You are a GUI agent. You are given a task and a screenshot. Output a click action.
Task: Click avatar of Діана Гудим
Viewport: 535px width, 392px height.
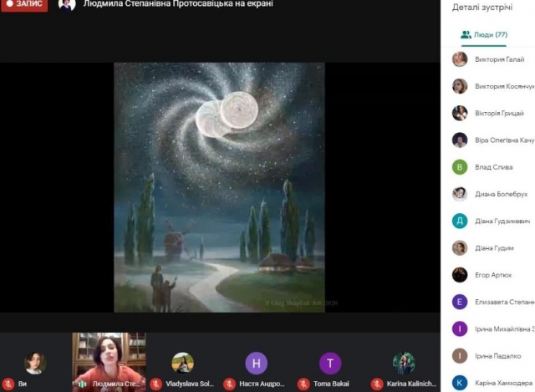[460, 248]
